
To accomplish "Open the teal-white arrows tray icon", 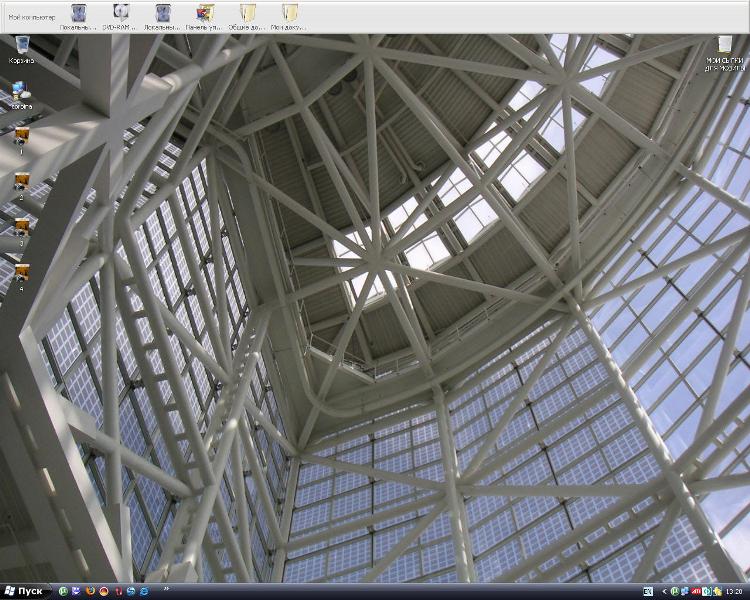I will pyautogui.click(x=707, y=591).
